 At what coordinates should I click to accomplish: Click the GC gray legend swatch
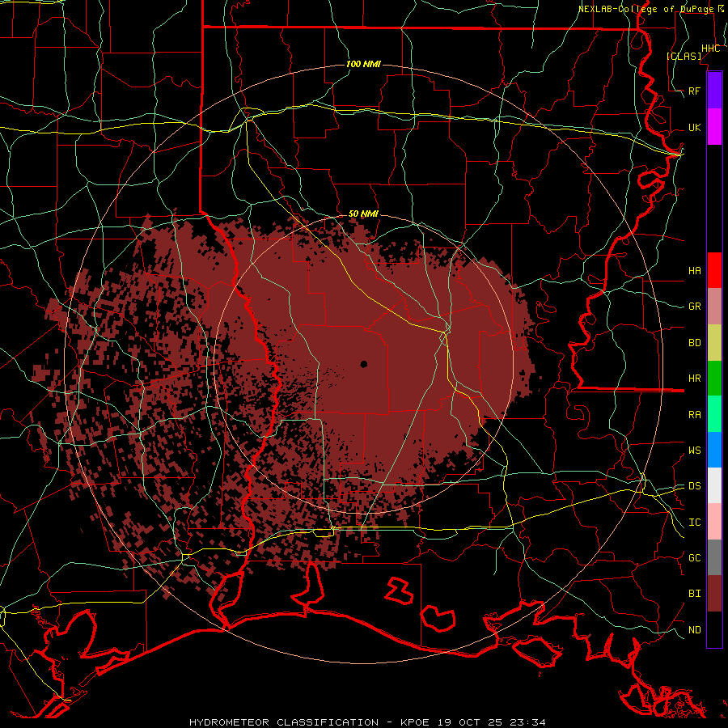(714, 557)
